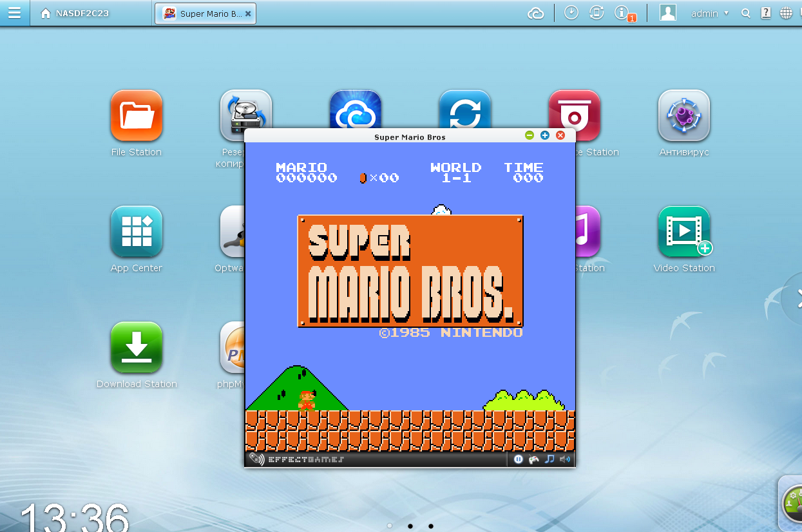Go to the first desktop page dot
The height and width of the screenshot is (532, 802).
(390, 526)
